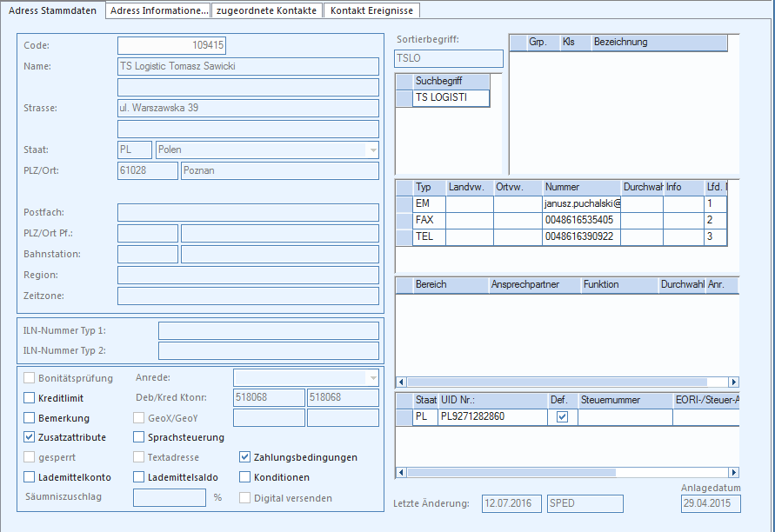Click the Ansprechpartner column header

pyautogui.click(x=534, y=284)
